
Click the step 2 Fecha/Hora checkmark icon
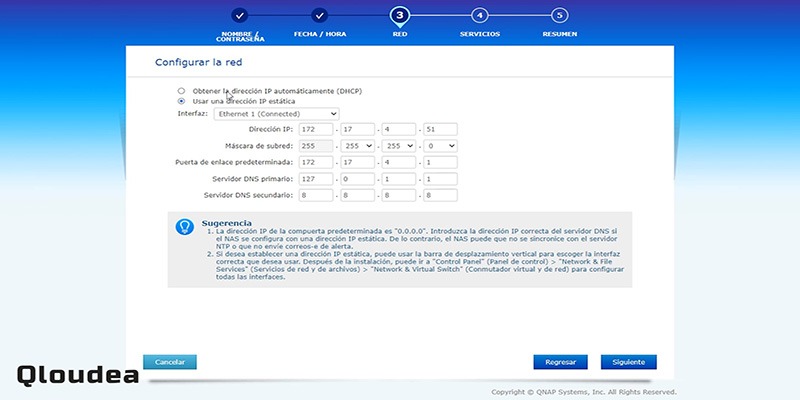[x=319, y=15]
